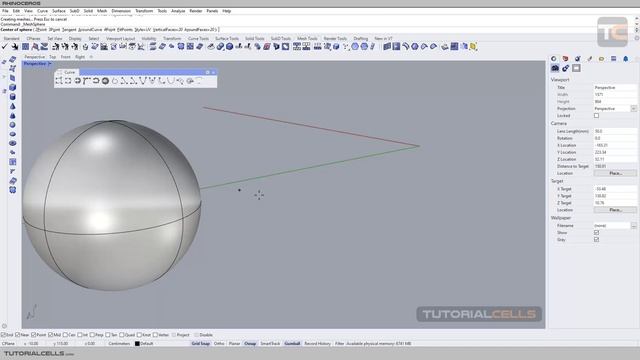Open the Perspective viewport title menu arrow

[50, 64]
